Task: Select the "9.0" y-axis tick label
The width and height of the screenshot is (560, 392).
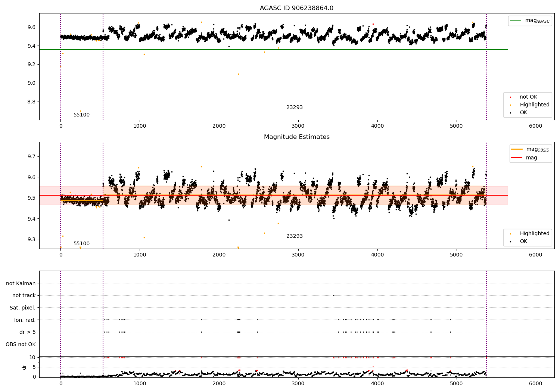Action: point(32,83)
